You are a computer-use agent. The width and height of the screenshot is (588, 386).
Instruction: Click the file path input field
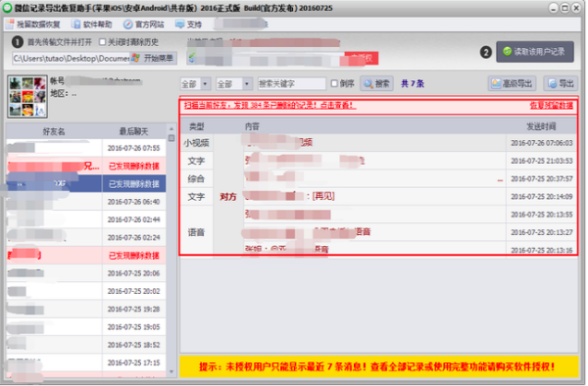click(72, 59)
